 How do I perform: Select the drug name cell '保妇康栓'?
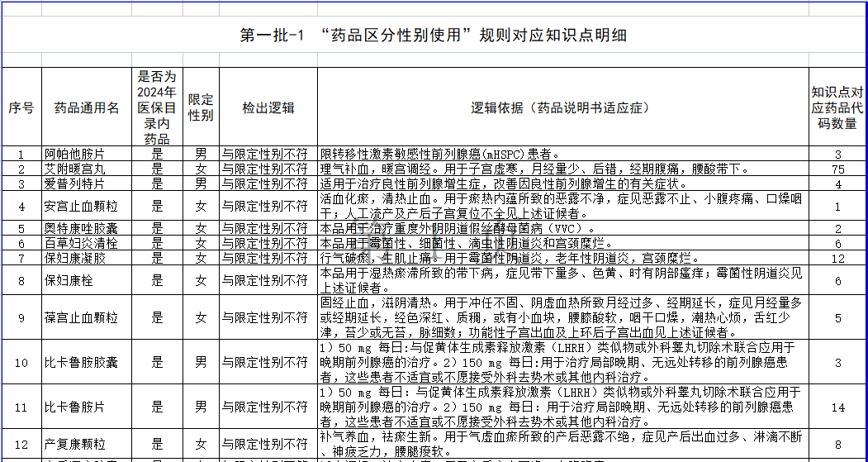pos(87,280)
